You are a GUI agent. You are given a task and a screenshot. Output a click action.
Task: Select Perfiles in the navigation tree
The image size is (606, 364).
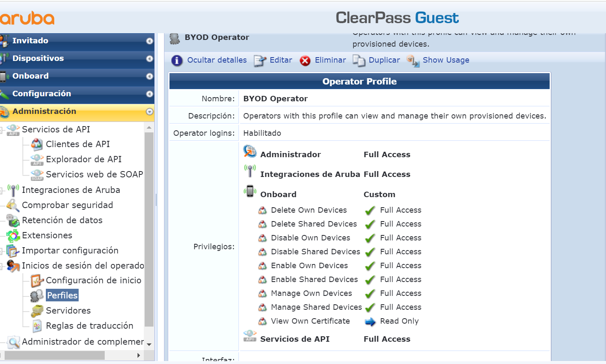62,295
